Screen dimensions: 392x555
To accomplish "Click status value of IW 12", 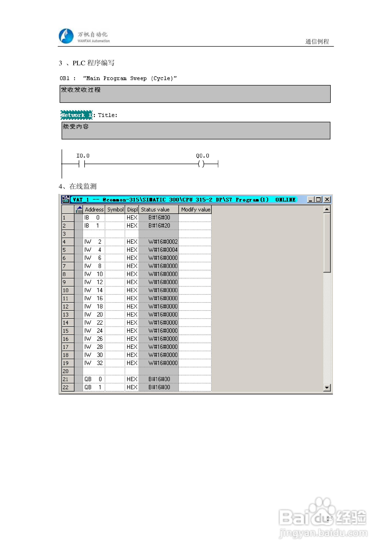I will click(159, 282).
